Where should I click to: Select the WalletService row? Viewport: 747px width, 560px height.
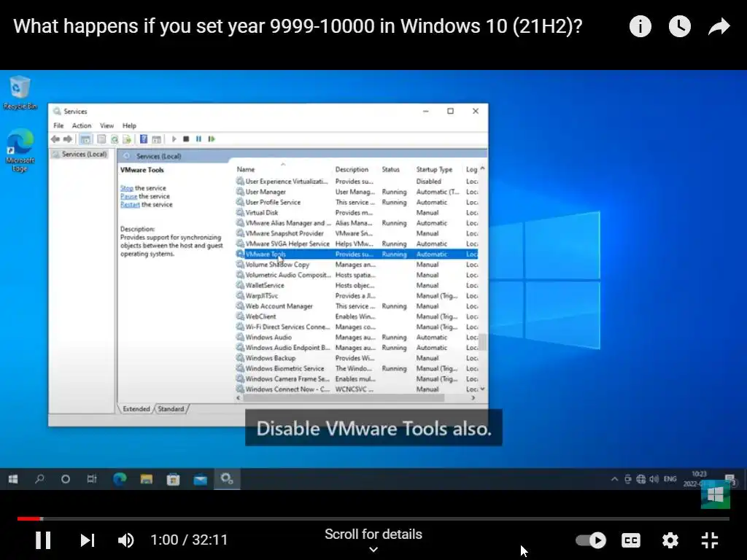(356, 286)
